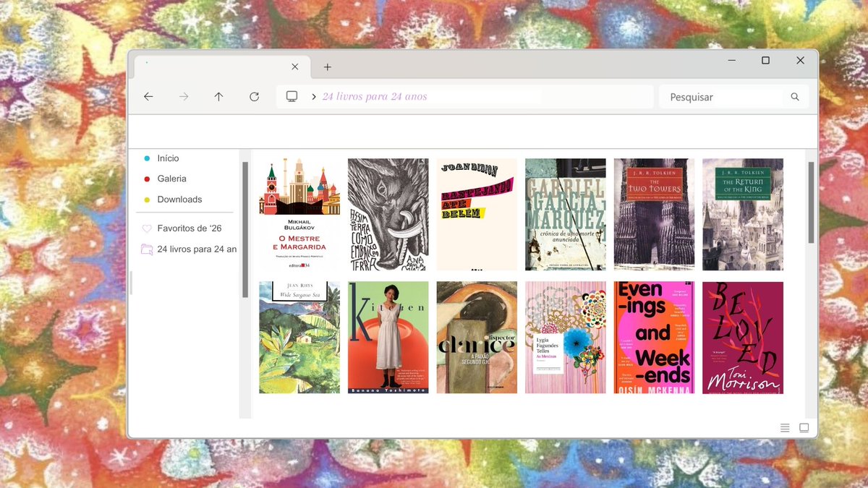Open Galeria in the sidebar
The width and height of the screenshot is (868, 488).
click(171, 179)
